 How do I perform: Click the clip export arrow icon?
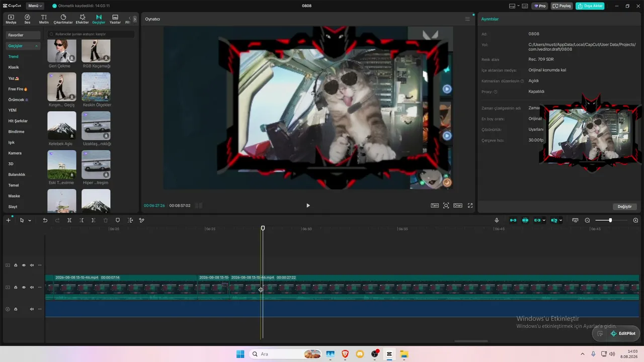130,220
